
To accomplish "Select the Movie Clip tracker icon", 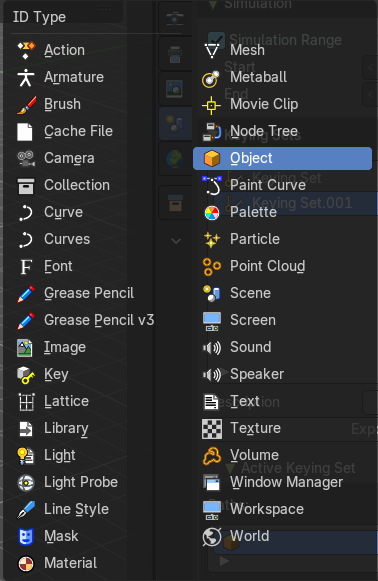I will (x=211, y=105).
